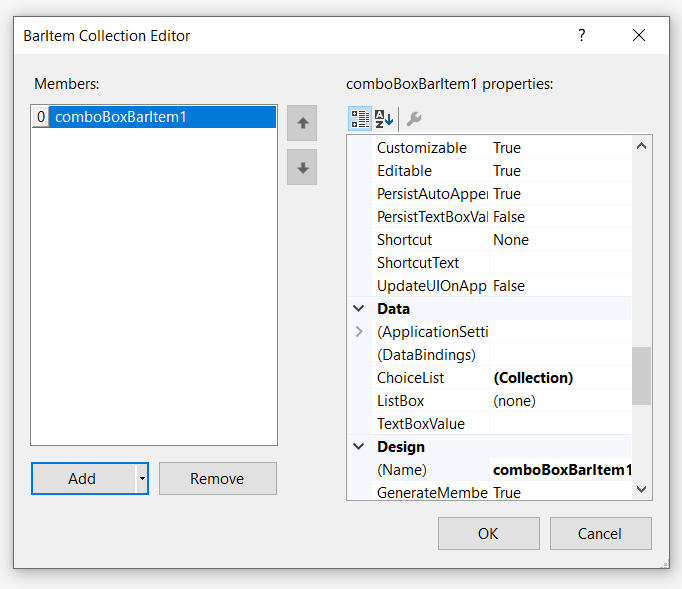Image resolution: width=682 pixels, height=589 pixels.
Task: Click the Remove button
Action: coord(217,479)
